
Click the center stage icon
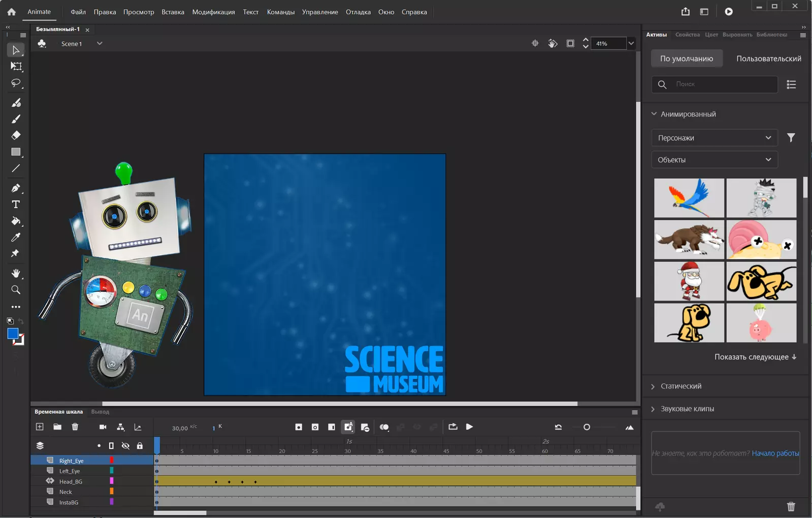click(535, 44)
